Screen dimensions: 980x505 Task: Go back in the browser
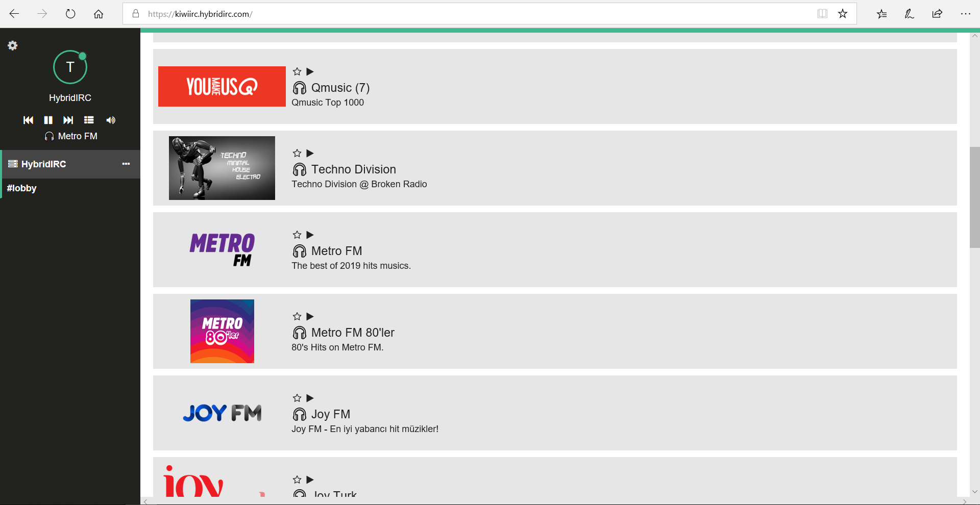click(x=14, y=14)
